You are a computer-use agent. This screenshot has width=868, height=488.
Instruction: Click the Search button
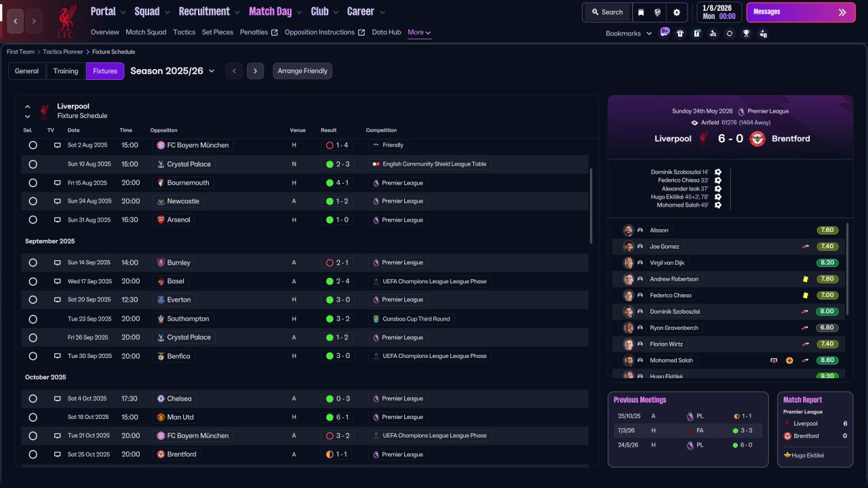607,12
